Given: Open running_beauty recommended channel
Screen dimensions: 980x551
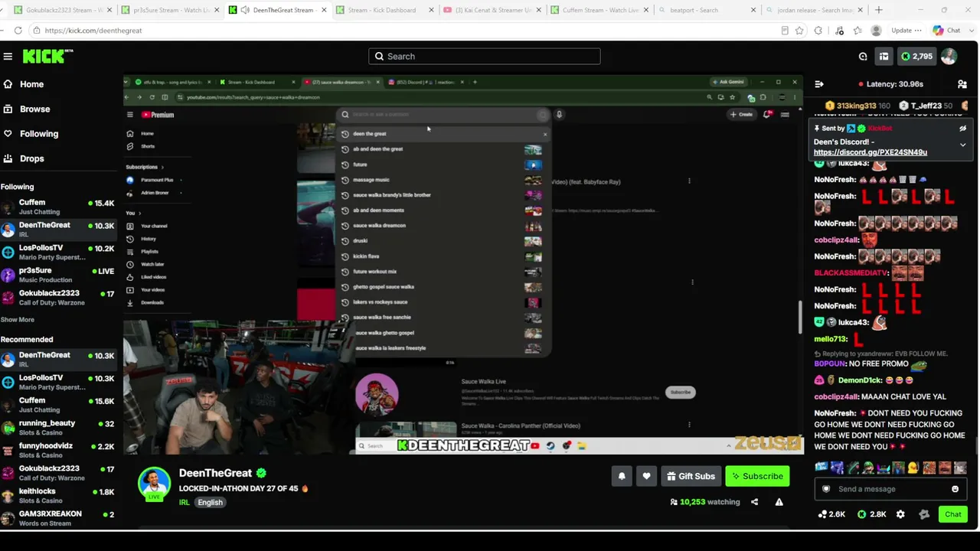Looking at the screenshot, I should (x=57, y=427).
